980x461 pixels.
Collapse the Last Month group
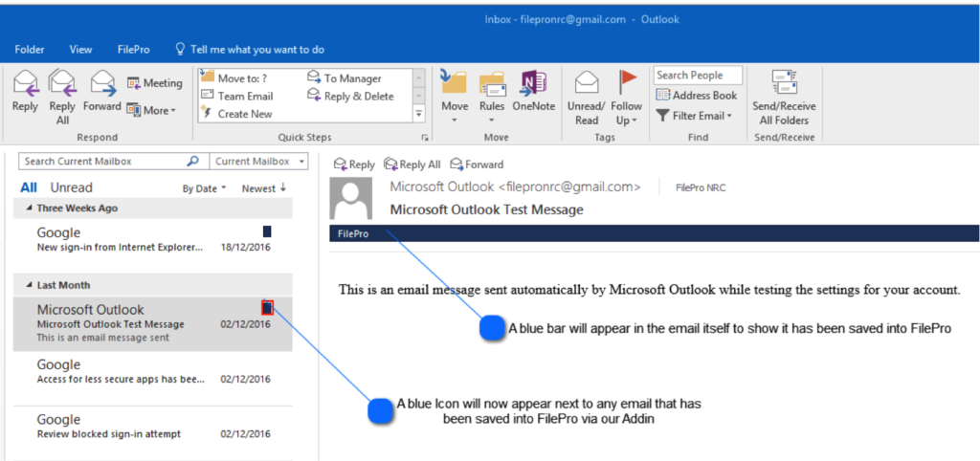[x=30, y=285]
